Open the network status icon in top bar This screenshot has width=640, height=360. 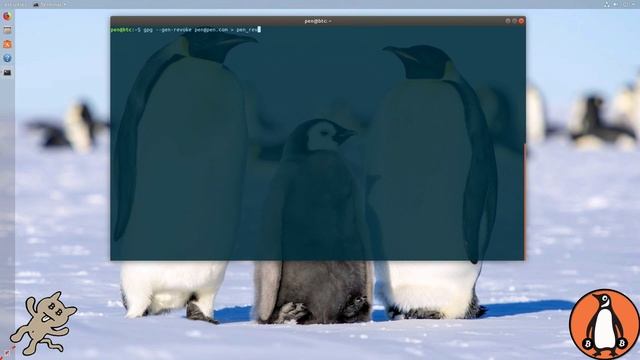(607, 4)
